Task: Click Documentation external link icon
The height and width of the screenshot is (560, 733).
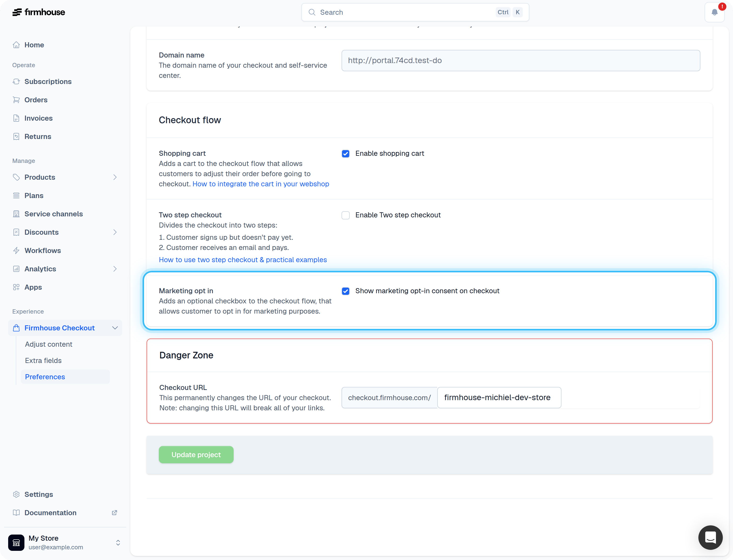Action: pos(114,513)
